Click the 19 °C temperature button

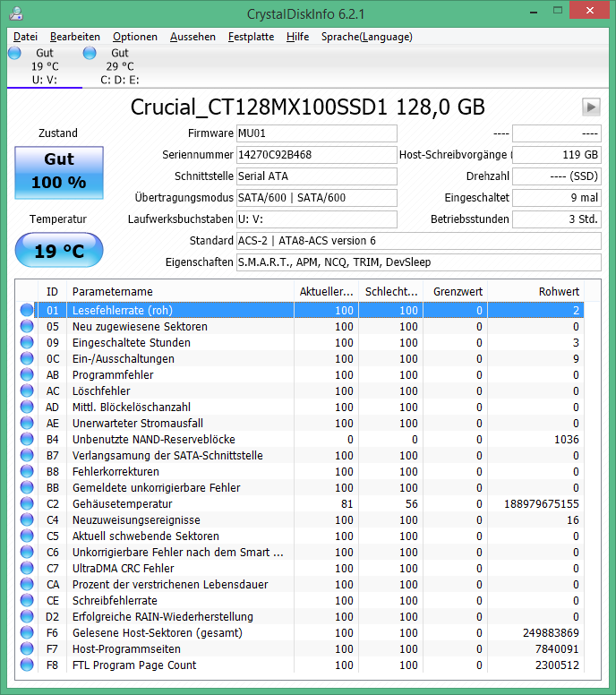tap(59, 251)
